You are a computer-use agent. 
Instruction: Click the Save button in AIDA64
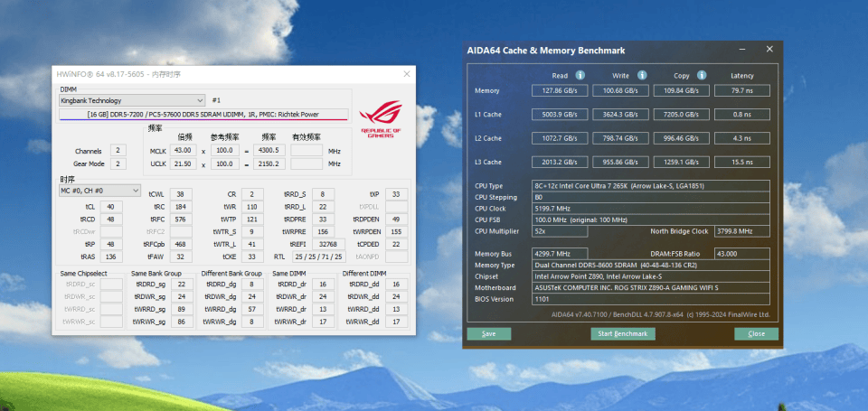(x=489, y=333)
